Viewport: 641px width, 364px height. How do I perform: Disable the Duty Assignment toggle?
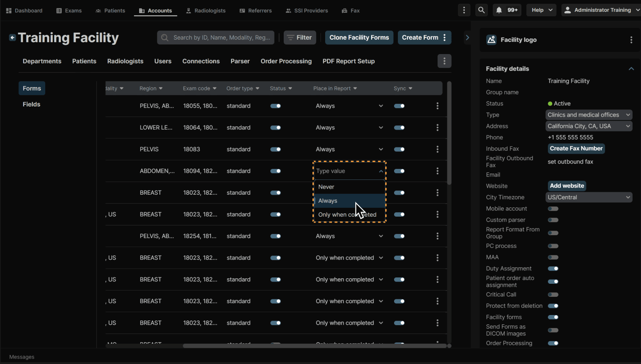pyautogui.click(x=553, y=269)
